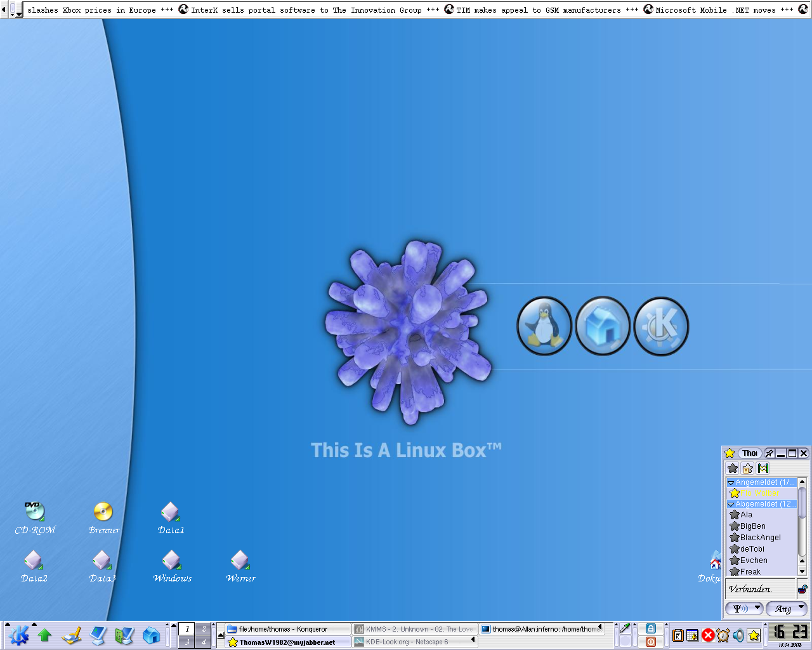Activate the XMMS taskbar entry
This screenshot has height=650, width=812.
point(415,629)
